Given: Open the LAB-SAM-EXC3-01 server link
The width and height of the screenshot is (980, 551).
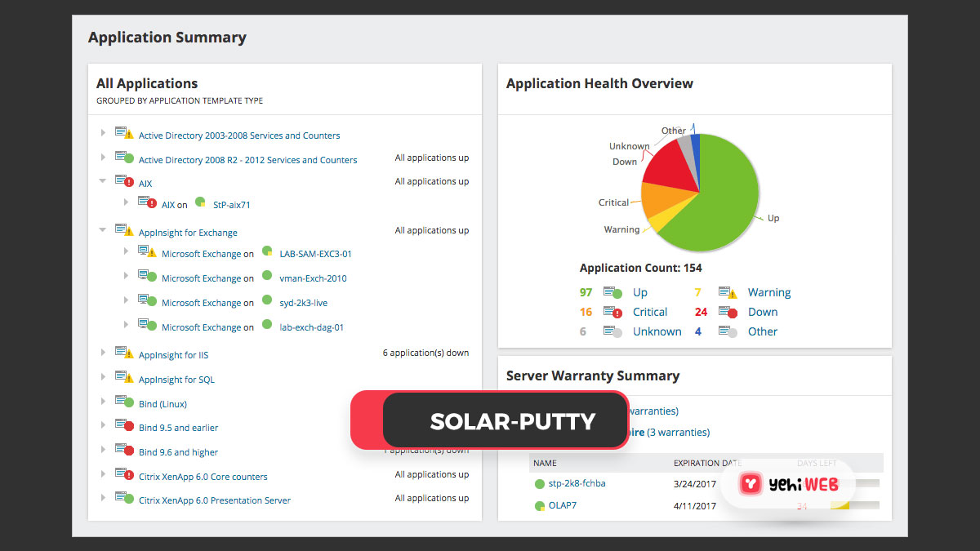Looking at the screenshot, I should click(x=314, y=253).
